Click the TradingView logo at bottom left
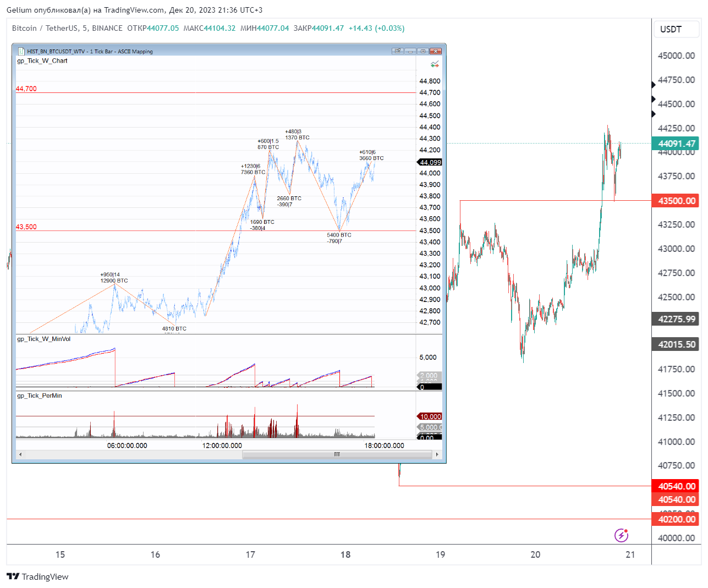The height and width of the screenshot is (588, 708). (x=37, y=576)
